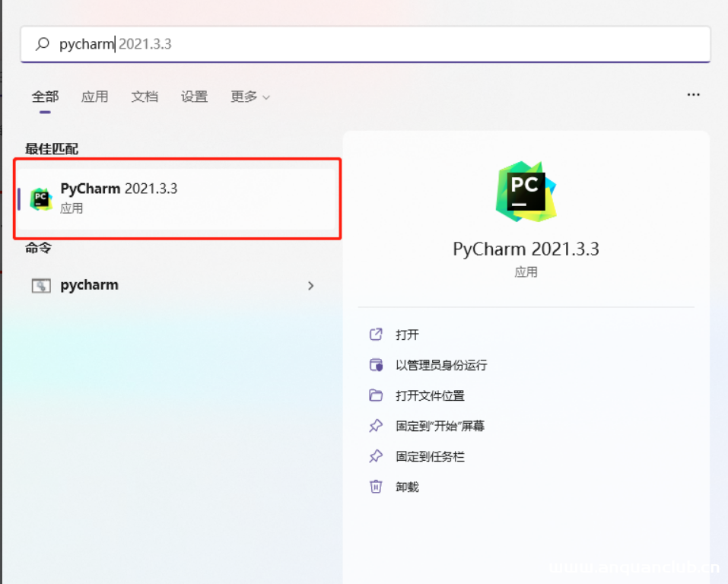Click the pycharm command icon
Image resolution: width=728 pixels, height=584 pixels.
click(41, 284)
